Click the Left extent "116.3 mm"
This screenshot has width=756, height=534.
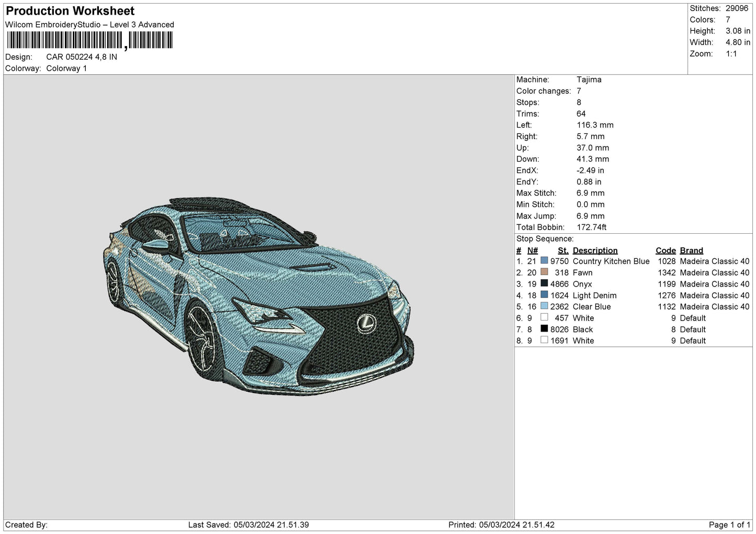tap(595, 125)
